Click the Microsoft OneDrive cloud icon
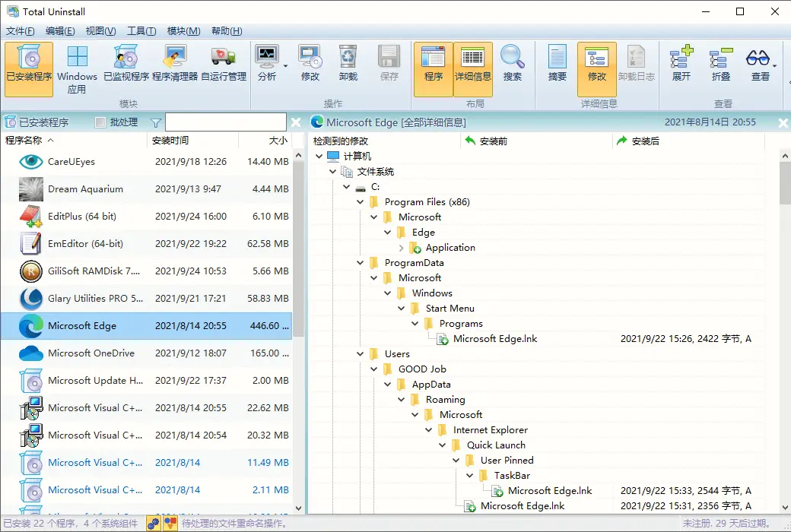This screenshot has height=532, width=791. (30, 353)
